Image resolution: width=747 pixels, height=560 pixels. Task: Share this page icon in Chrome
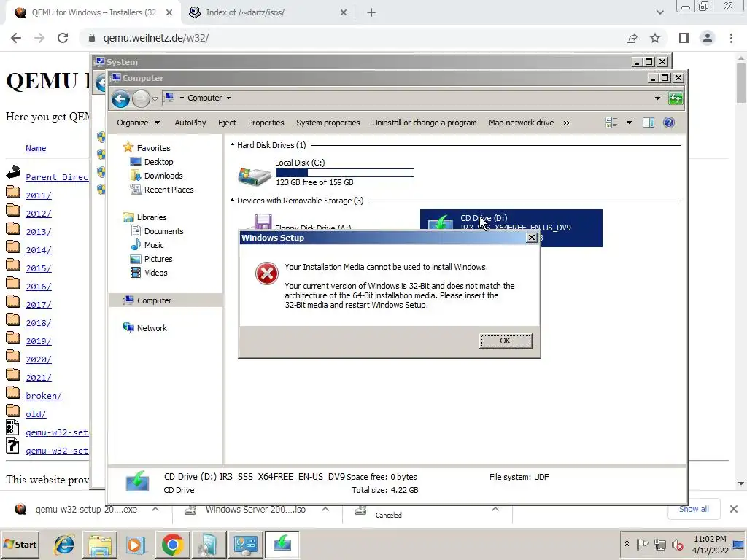point(632,38)
